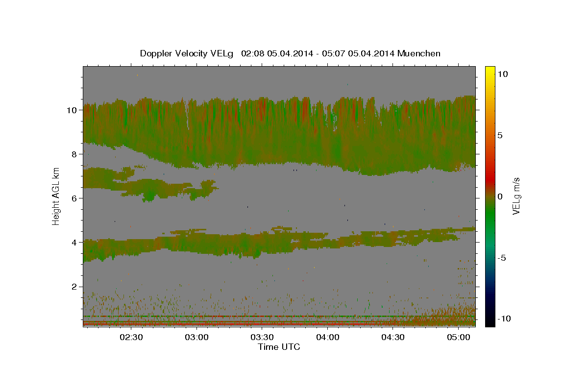
Task: Click the date range '02:08 05.04.2014' in title
Action: pos(276,53)
